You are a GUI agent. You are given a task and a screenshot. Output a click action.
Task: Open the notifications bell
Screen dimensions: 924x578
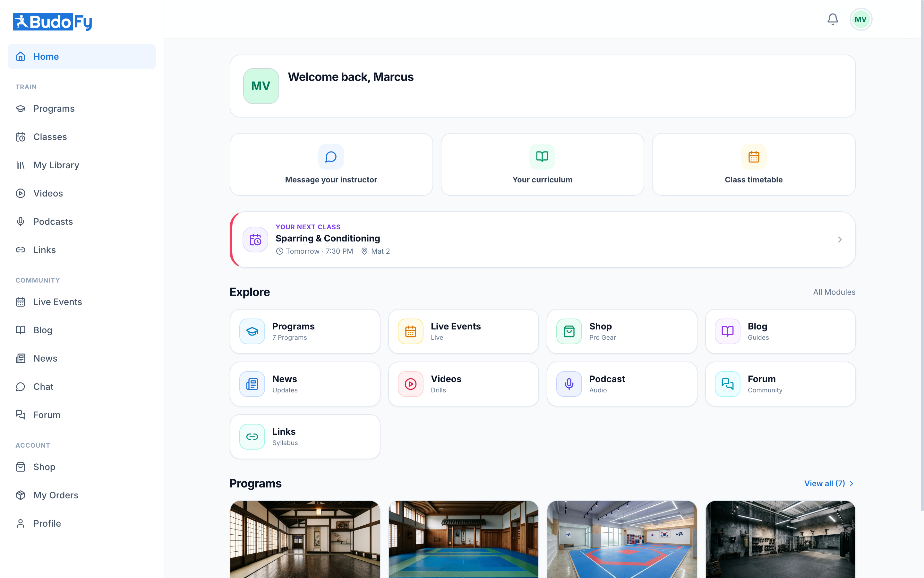832,19
